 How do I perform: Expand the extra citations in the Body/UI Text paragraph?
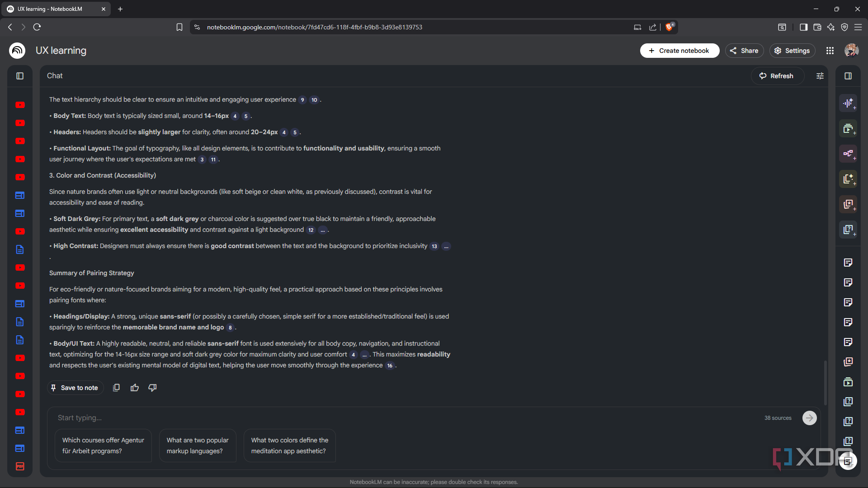click(364, 355)
